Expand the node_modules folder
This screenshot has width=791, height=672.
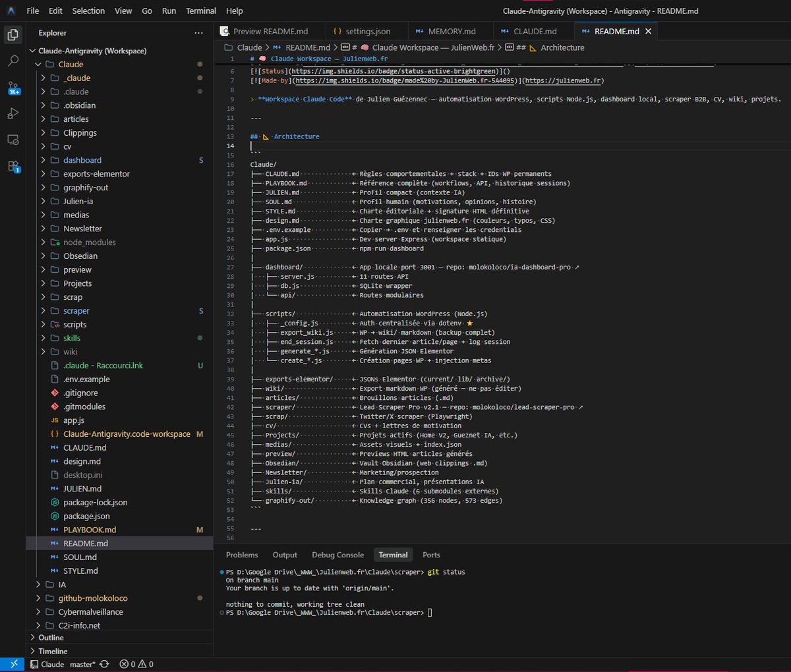pyautogui.click(x=119, y=242)
